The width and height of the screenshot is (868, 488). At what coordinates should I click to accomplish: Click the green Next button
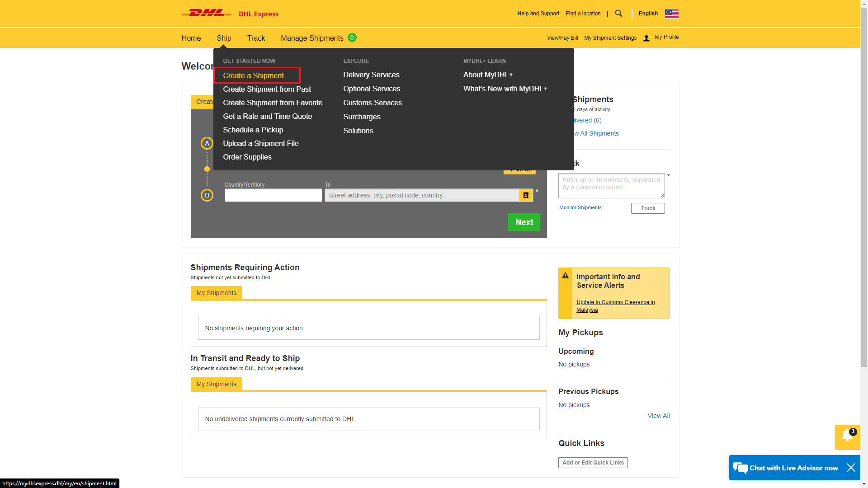pos(524,222)
